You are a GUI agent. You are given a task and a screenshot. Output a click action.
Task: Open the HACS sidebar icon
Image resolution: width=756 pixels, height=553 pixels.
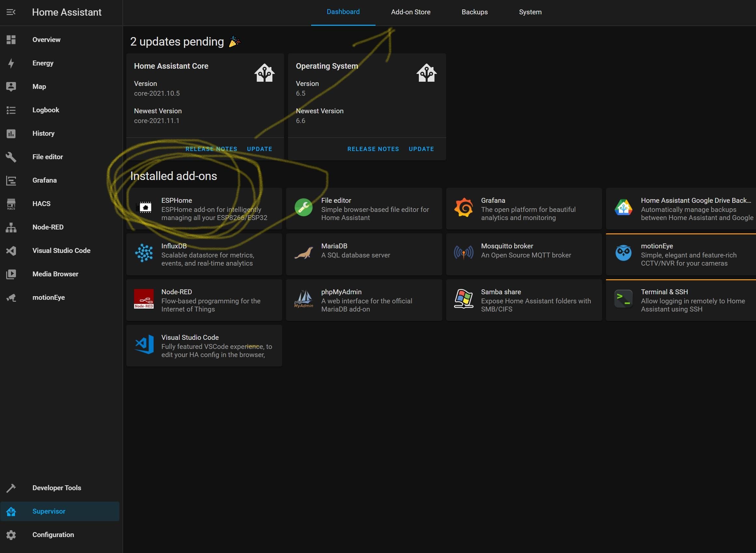[11, 204]
